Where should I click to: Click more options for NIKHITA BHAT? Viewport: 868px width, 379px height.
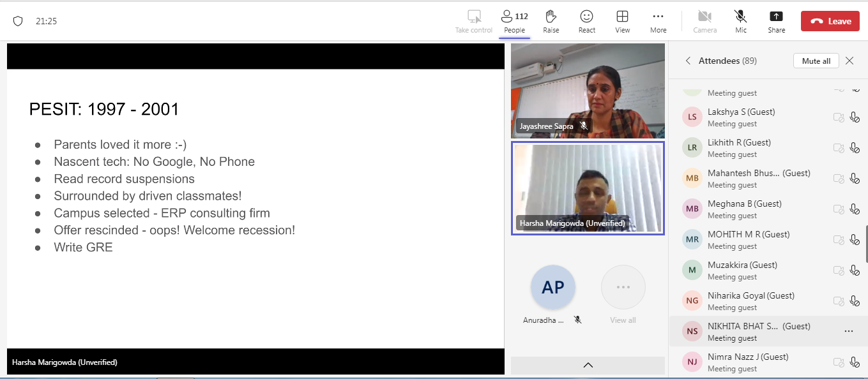[x=848, y=331]
